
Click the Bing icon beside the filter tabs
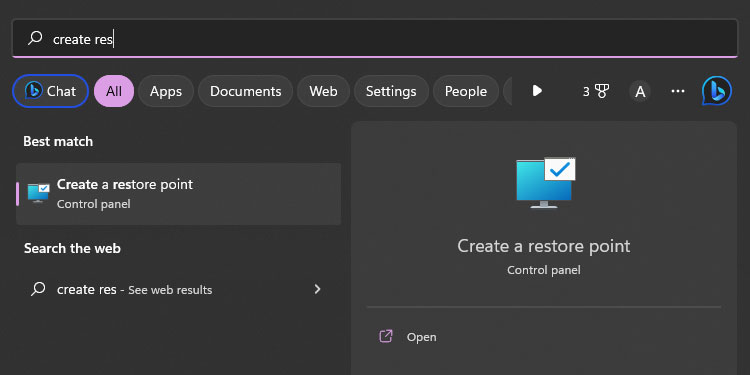pos(717,91)
